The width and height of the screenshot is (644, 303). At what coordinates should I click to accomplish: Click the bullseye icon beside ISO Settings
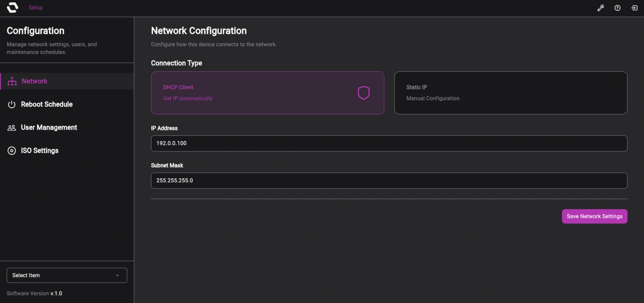pos(11,150)
